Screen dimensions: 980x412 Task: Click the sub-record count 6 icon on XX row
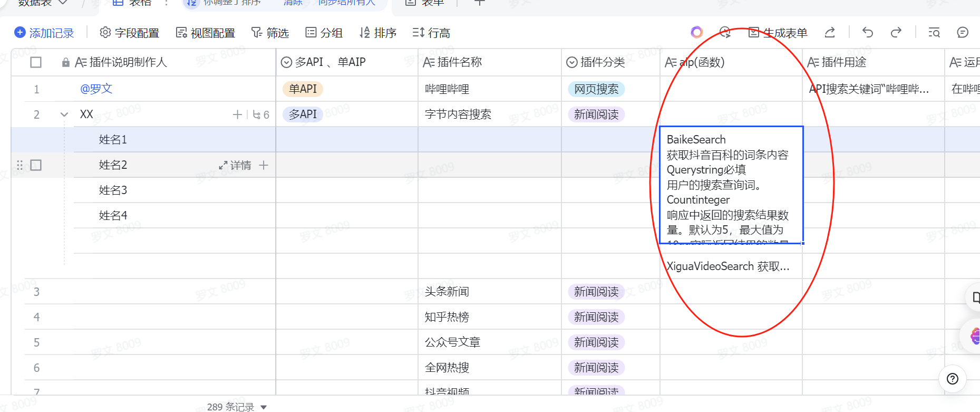(x=261, y=114)
